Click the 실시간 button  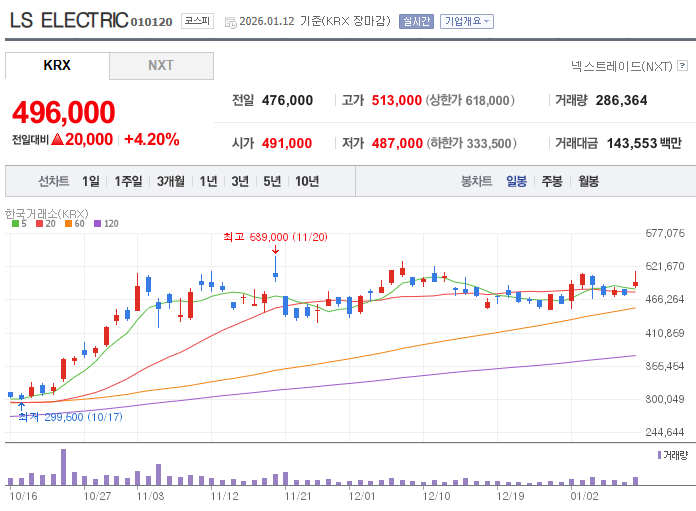pyautogui.click(x=416, y=21)
